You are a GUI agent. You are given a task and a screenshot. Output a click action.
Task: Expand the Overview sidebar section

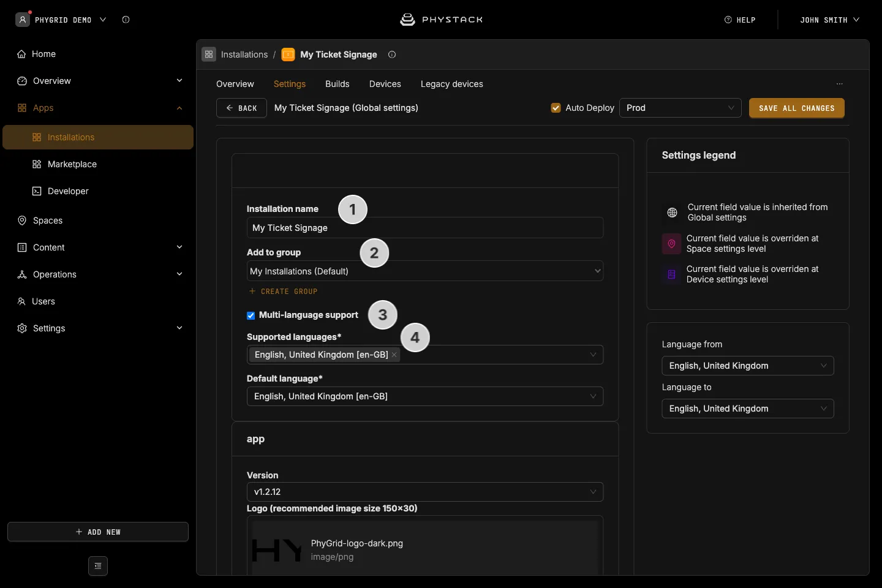(x=98, y=81)
